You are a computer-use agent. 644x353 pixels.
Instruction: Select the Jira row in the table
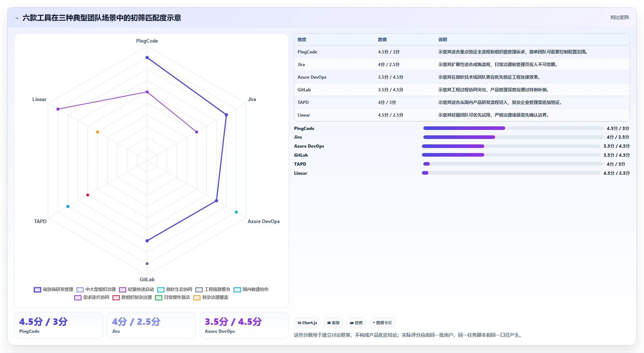pos(462,64)
